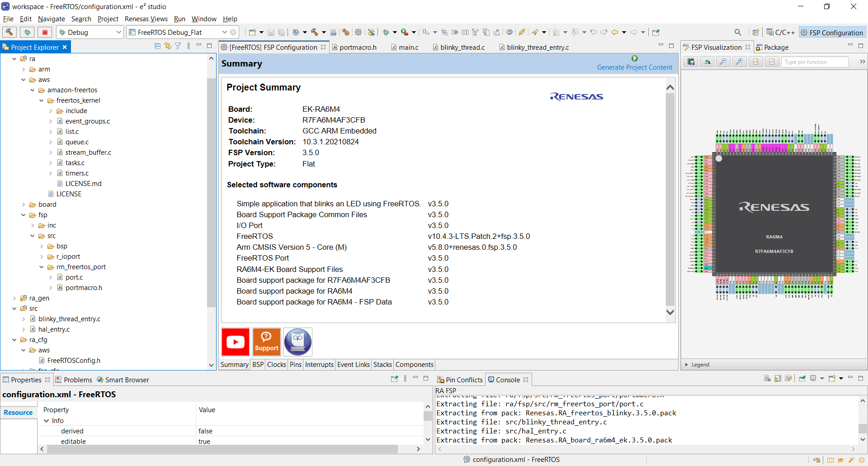Expand the include folder
Viewport: 868px width, 466px height.
(x=51, y=111)
